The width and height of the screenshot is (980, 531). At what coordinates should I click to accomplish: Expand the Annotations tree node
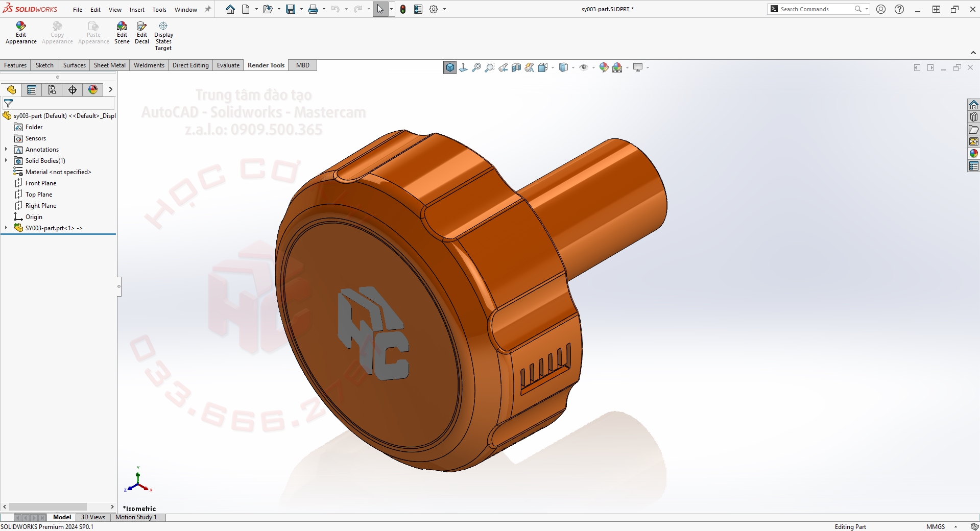pyautogui.click(x=6, y=150)
